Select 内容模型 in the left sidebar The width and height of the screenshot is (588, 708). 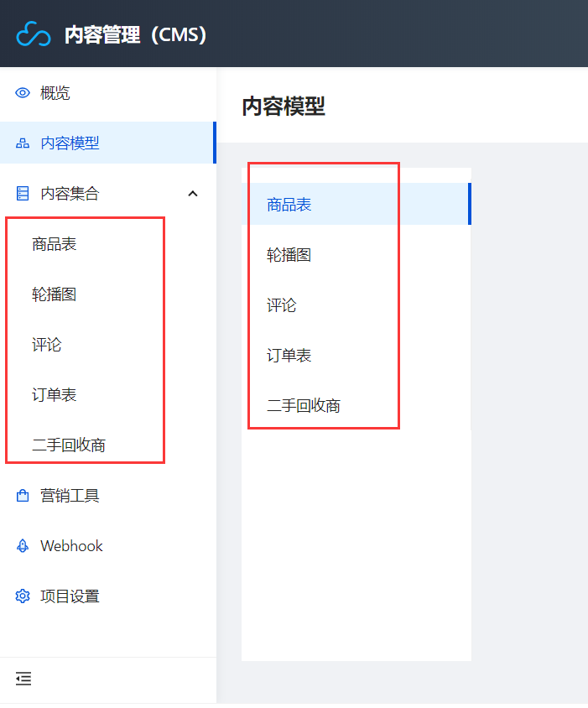(108, 143)
